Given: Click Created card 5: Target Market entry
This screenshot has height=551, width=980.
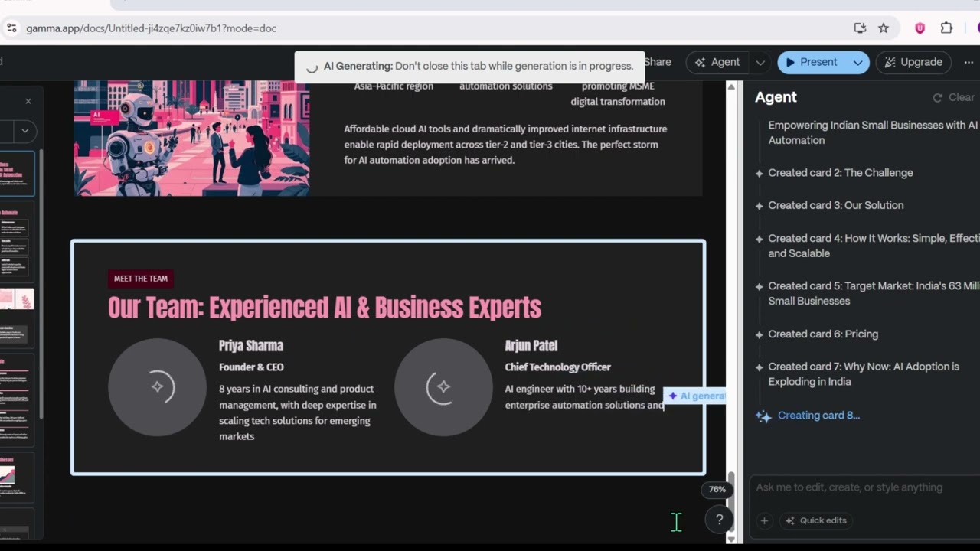Looking at the screenshot, I should click(874, 293).
